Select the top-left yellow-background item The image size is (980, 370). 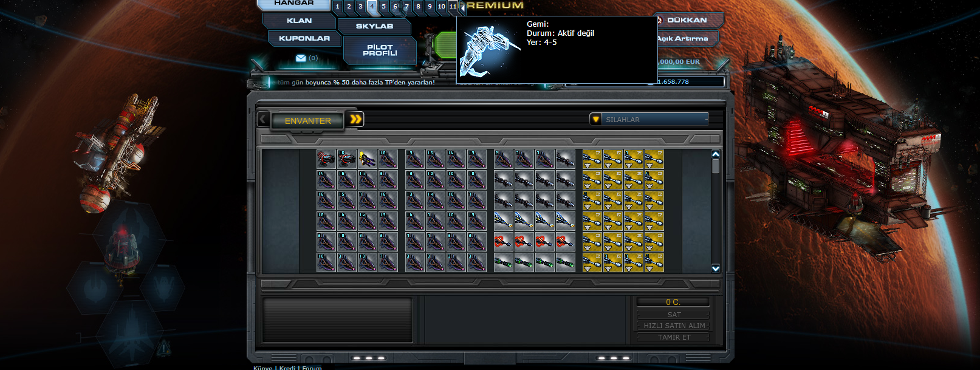tap(592, 159)
